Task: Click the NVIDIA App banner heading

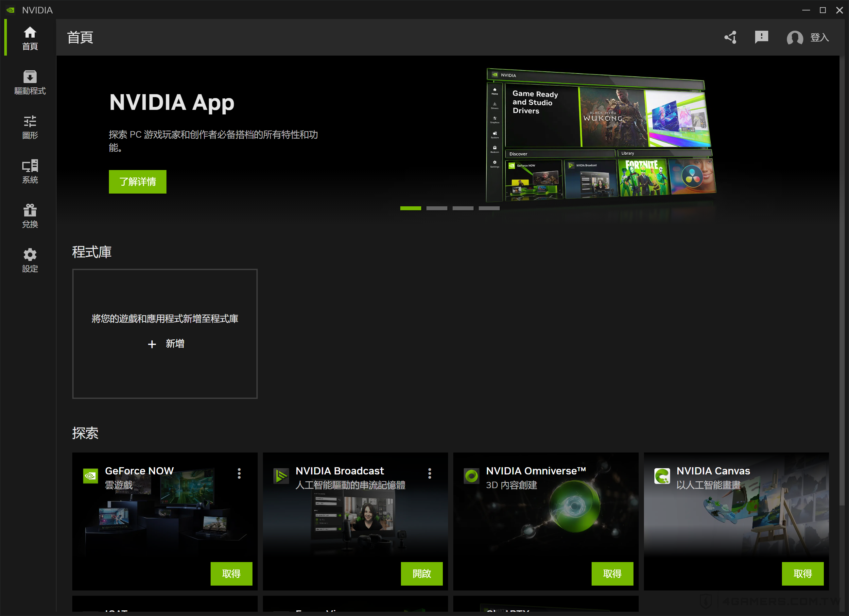Action: (x=171, y=102)
